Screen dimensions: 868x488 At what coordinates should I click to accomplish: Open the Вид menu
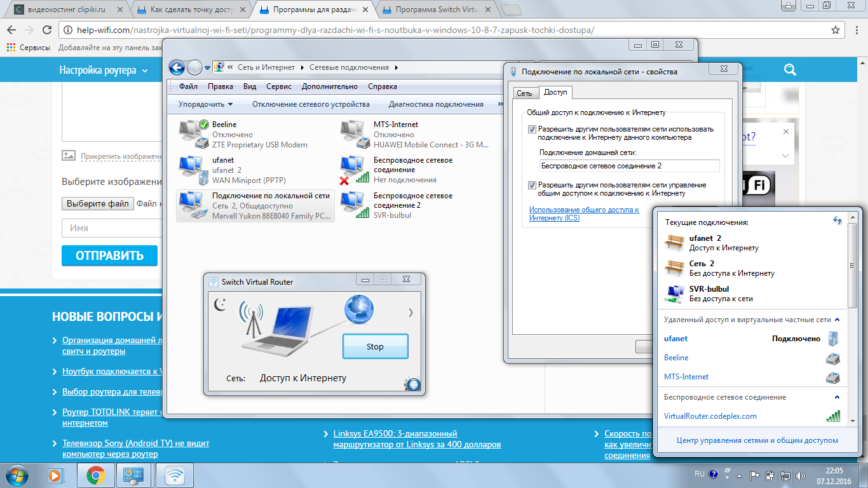pyautogui.click(x=250, y=86)
